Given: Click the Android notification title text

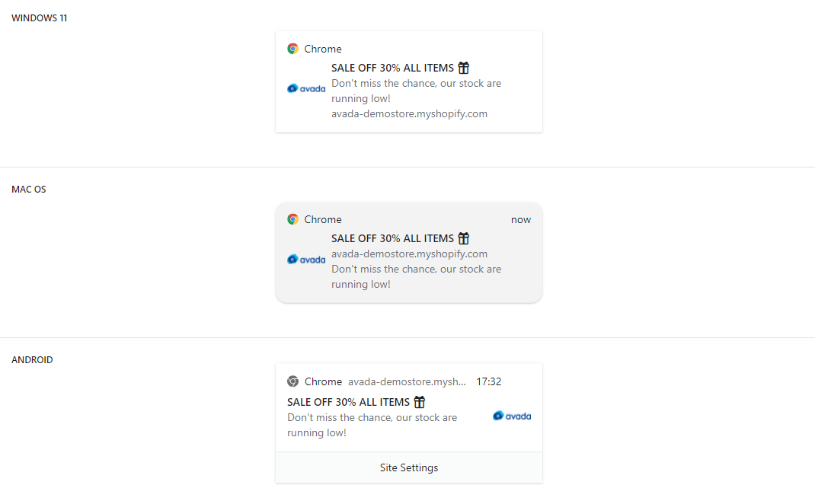Looking at the screenshot, I should 348,402.
